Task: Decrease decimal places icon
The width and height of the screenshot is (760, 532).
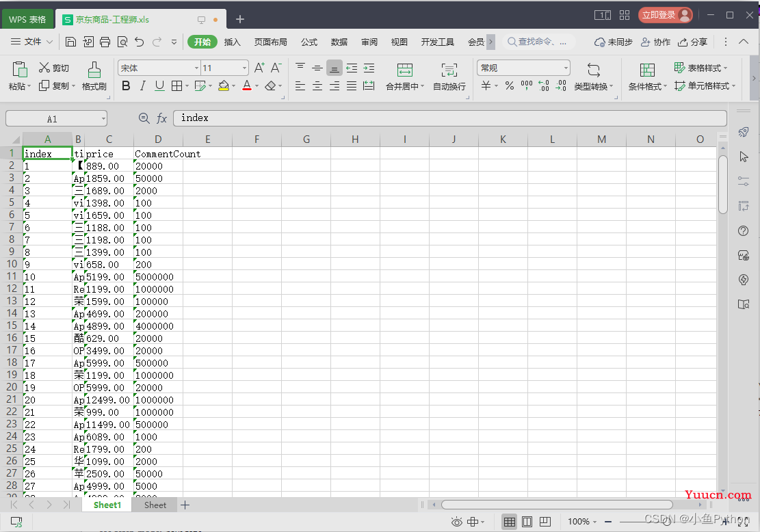Action: (561, 85)
